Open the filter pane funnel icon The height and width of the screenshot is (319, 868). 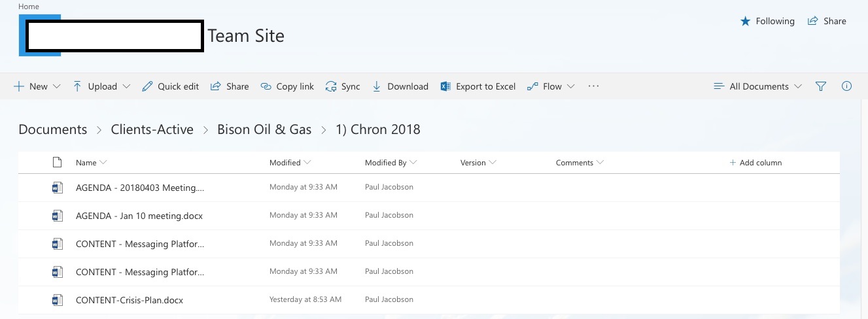click(821, 86)
